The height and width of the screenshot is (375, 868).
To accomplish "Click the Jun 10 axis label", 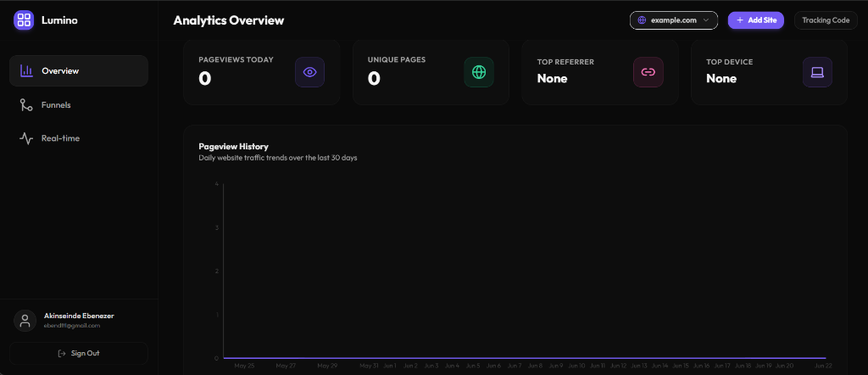I will click(x=576, y=366).
